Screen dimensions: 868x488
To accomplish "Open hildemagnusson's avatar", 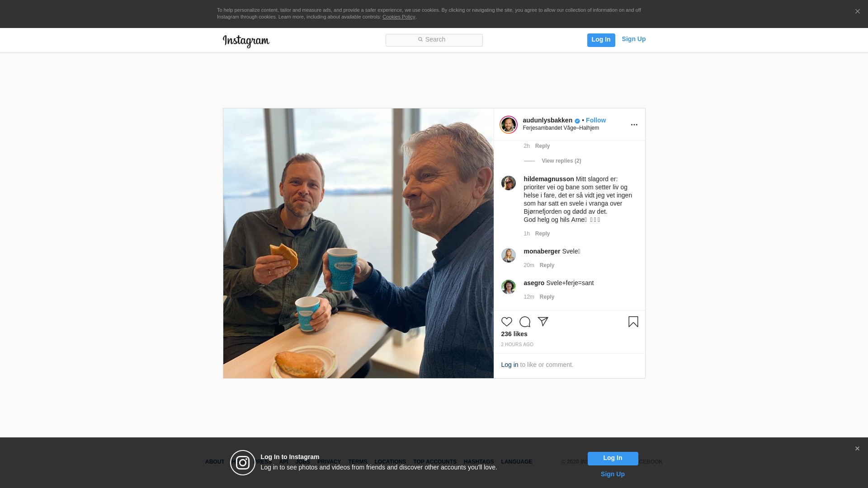I will (509, 183).
